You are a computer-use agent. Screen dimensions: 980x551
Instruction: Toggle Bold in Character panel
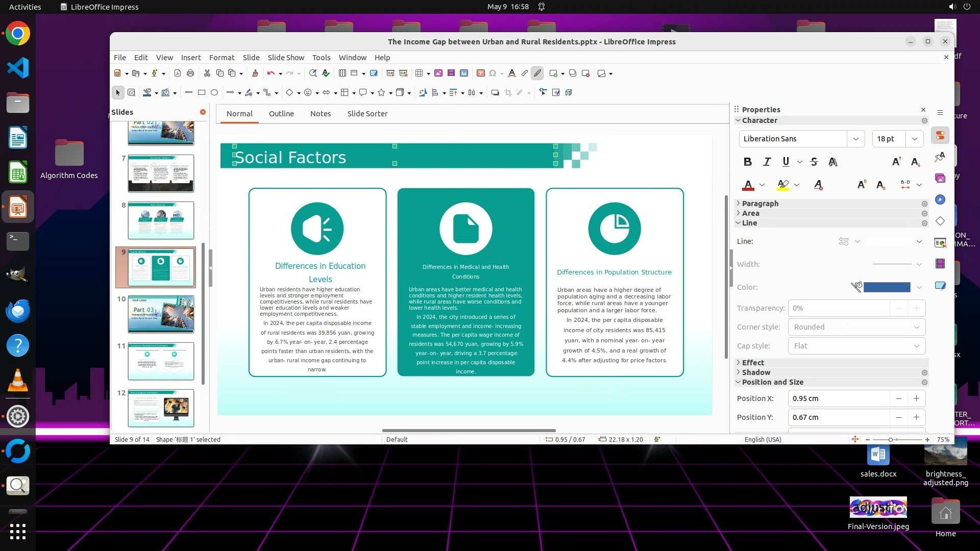click(748, 162)
